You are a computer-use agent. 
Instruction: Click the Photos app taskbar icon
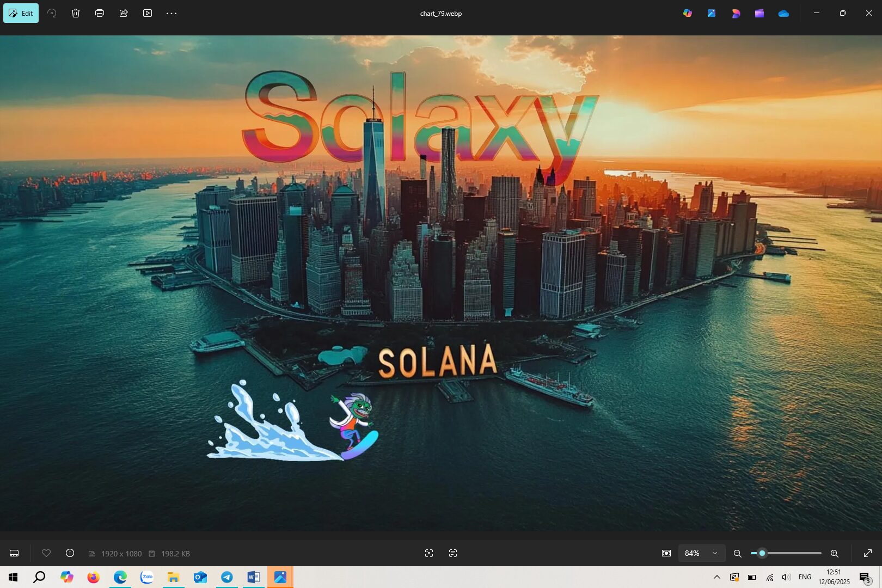pos(280,577)
